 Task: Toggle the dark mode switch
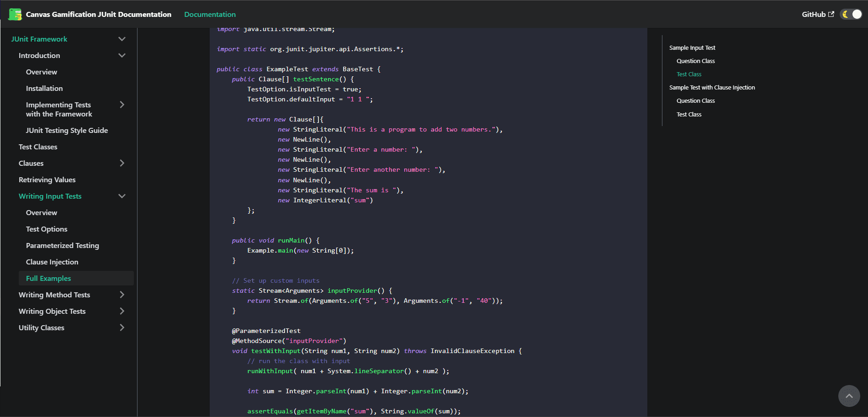point(851,14)
